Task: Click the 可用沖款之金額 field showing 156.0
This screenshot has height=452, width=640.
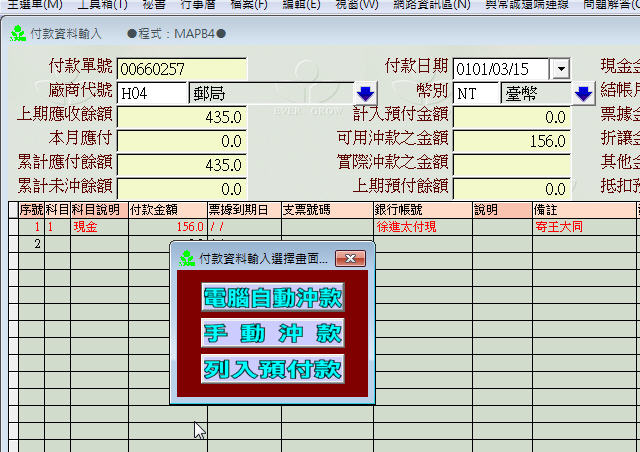Action: (x=511, y=141)
